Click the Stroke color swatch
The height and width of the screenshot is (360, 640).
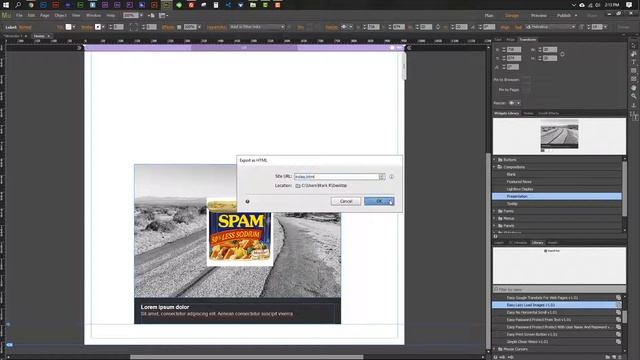click(98, 27)
